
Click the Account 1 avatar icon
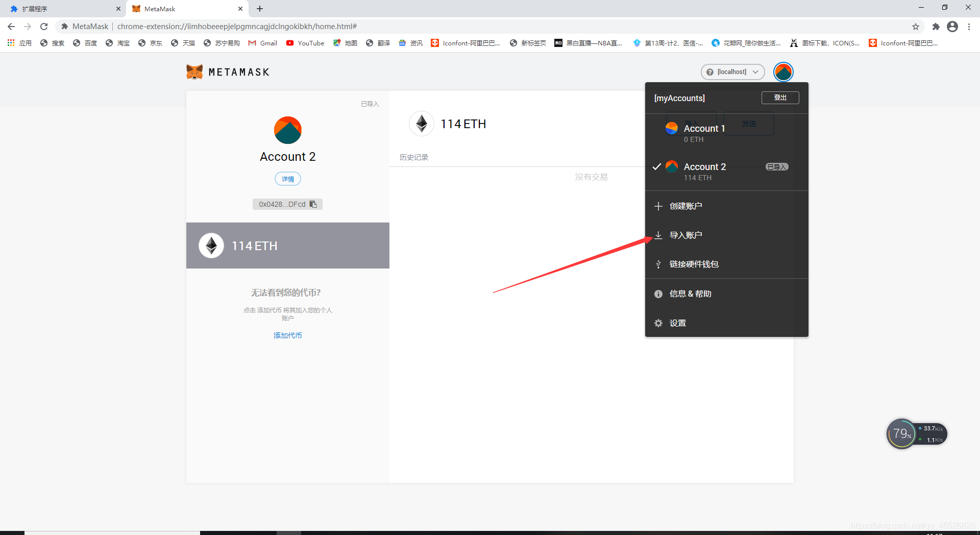(672, 128)
